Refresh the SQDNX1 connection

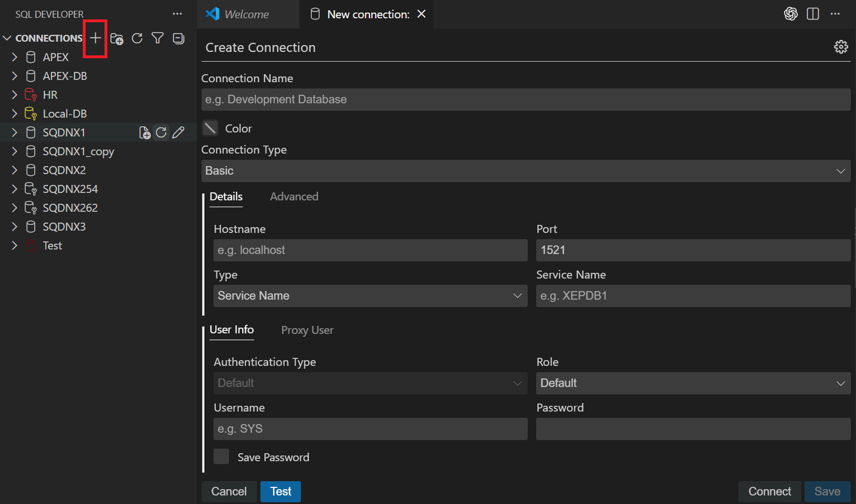click(x=161, y=132)
